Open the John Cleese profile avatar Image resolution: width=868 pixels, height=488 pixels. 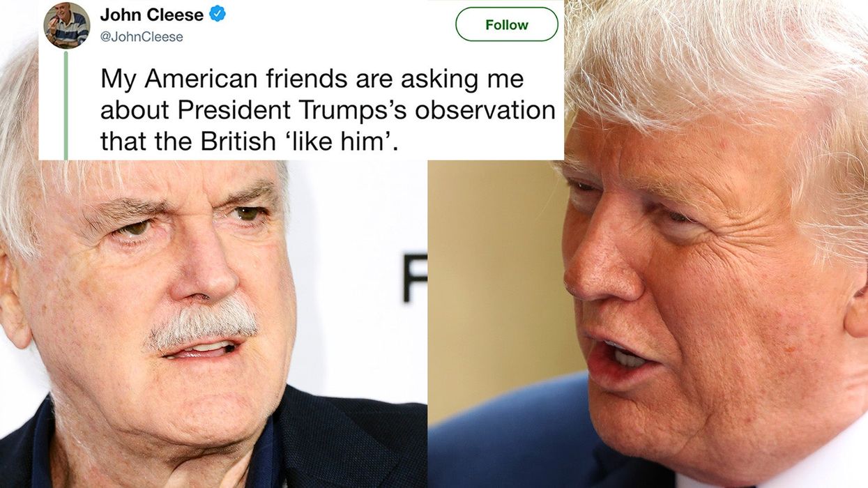(67, 25)
